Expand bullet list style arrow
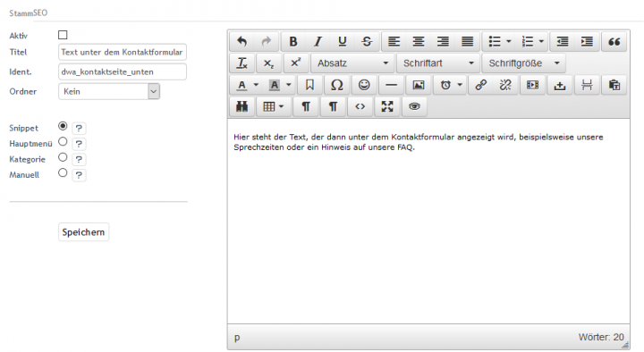Viewport: 644px width, 352px height. (508, 41)
